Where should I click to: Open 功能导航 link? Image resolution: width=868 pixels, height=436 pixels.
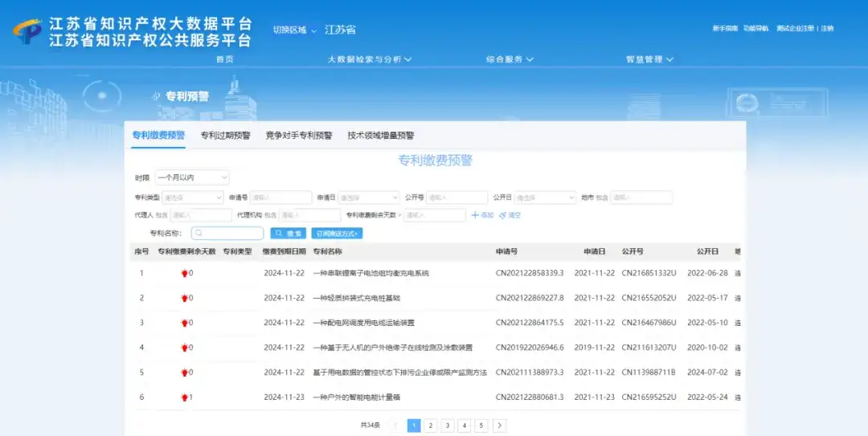point(755,28)
